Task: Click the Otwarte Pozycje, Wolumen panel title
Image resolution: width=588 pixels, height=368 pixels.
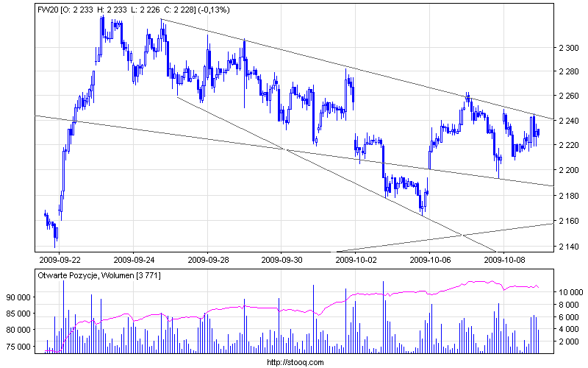Action: point(99,275)
